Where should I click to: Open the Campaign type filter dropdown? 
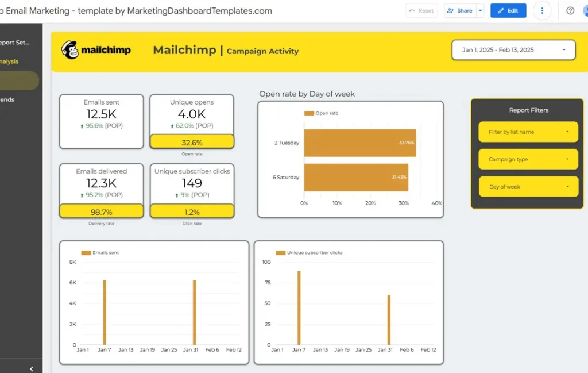[528, 159]
